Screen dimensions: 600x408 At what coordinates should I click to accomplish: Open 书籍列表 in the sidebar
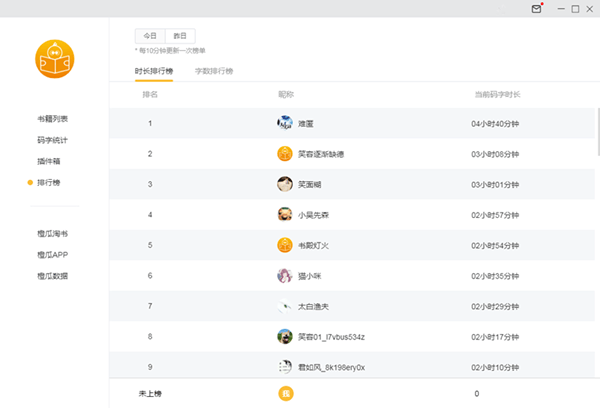point(52,119)
